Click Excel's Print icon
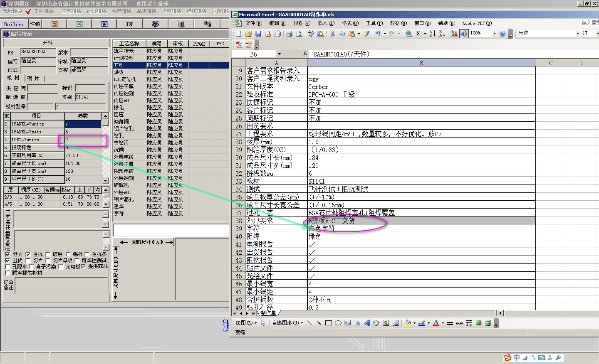 (289, 34)
